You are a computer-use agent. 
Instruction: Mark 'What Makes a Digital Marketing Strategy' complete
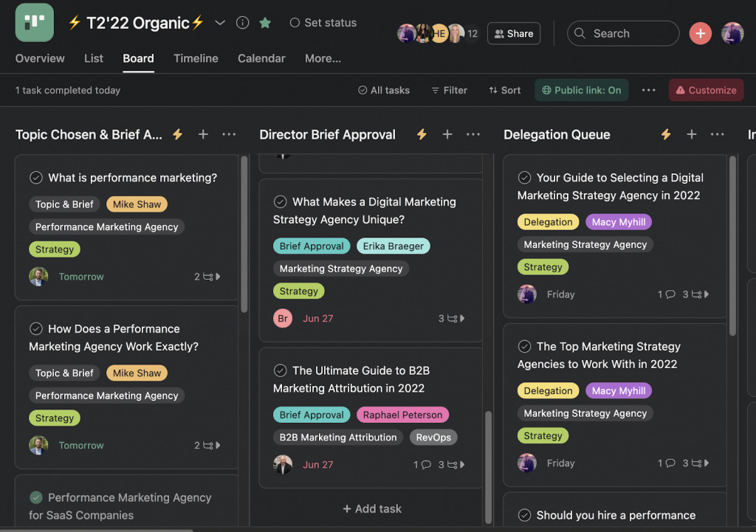coord(280,201)
